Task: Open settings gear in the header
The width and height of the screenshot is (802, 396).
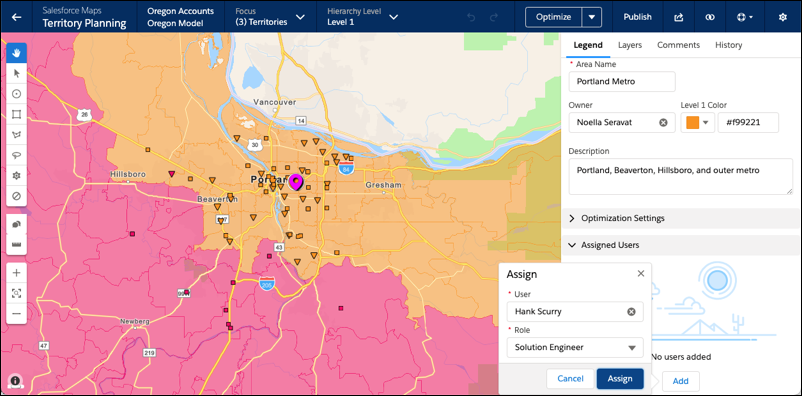Action: [x=783, y=17]
